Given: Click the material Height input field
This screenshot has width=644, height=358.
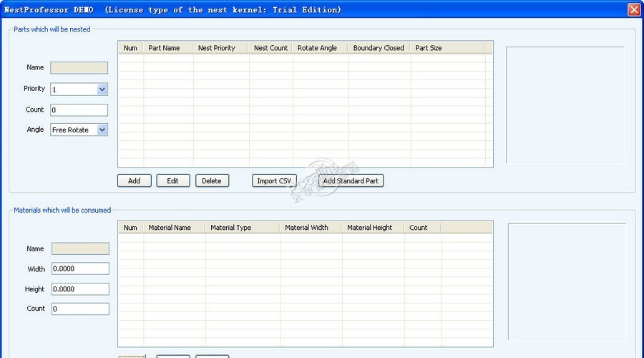Looking at the screenshot, I should coord(80,289).
